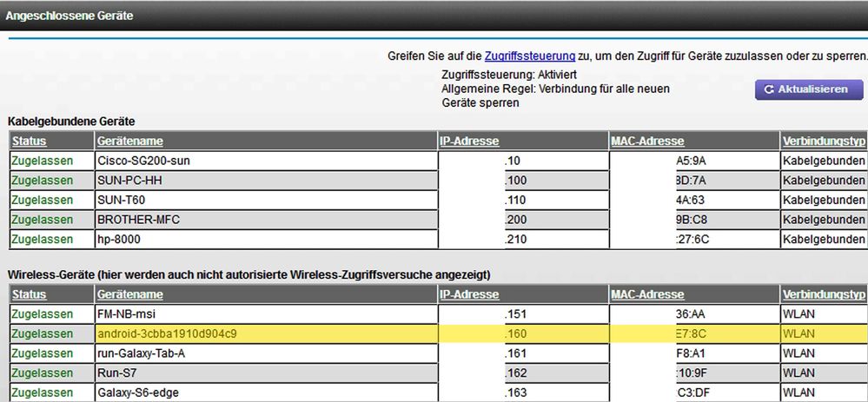Click Zugelassen status for Run-S7
868x402 pixels.
tap(42, 372)
